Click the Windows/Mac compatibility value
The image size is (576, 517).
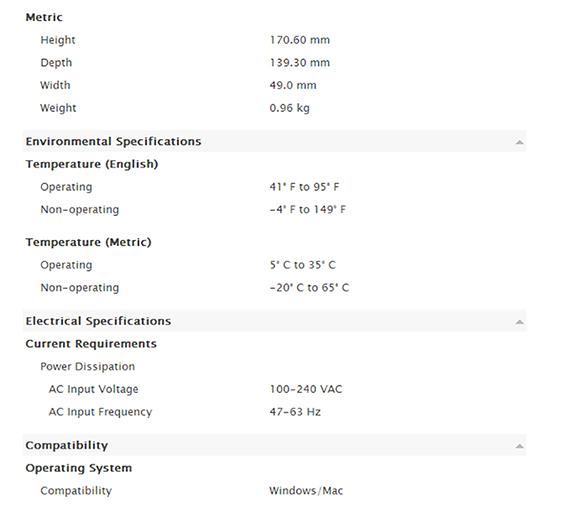306,491
